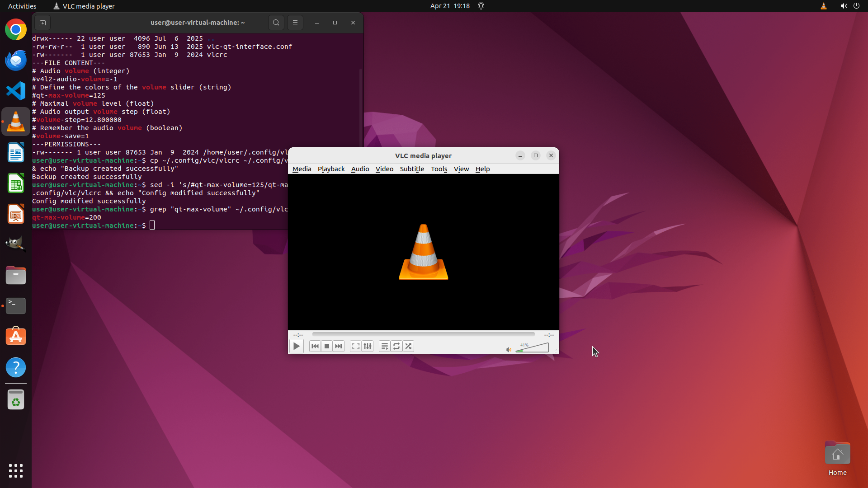Launch Visual Studio Code from dock
The image size is (868, 488).
tap(16, 91)
